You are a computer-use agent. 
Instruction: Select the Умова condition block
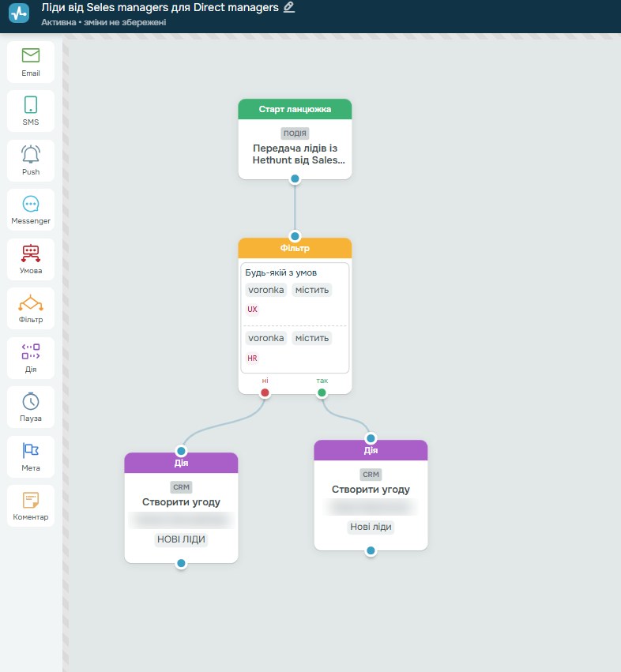[x=31, y=259]
